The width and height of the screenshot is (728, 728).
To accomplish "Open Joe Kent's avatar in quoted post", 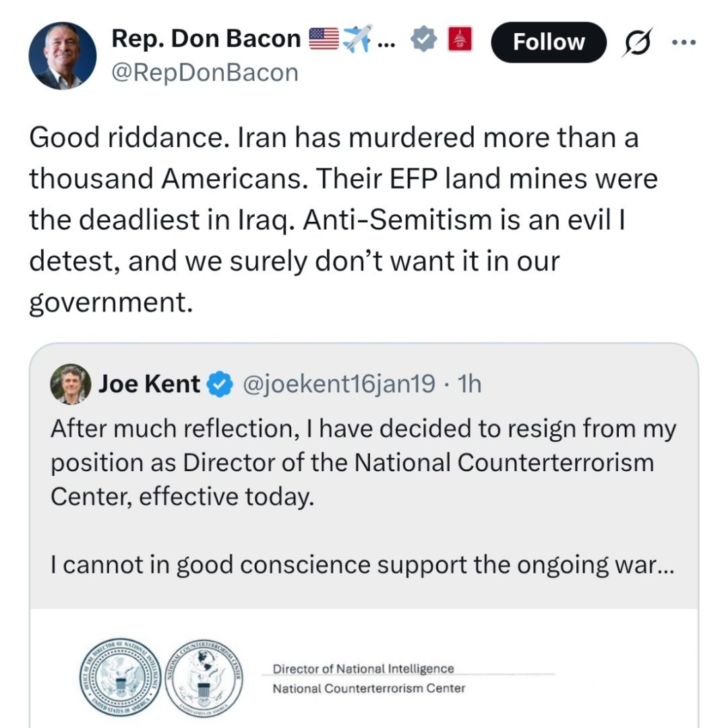I will [x=70, y=384].
